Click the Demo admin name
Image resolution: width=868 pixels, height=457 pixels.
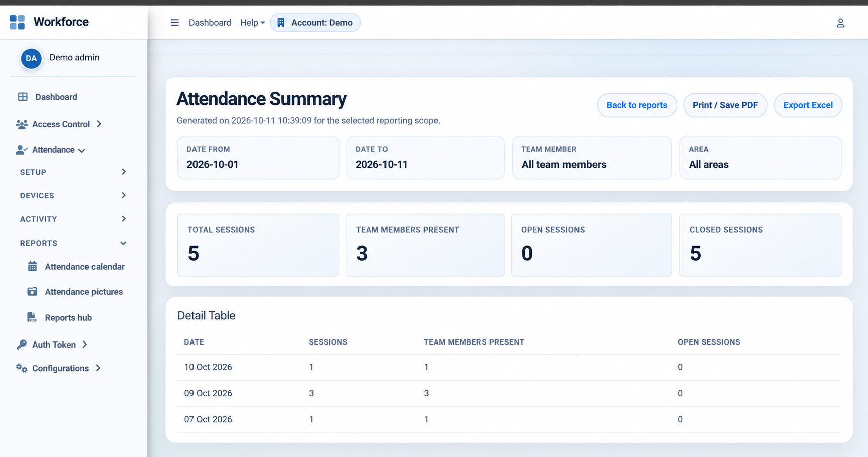74,58
